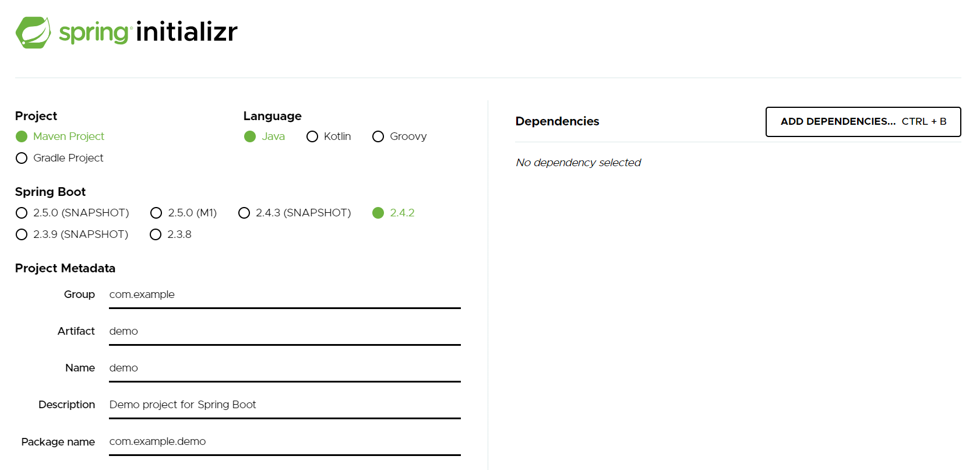Choose Java as the language
This screenshot has height=470, width=980.
point(250,136)
